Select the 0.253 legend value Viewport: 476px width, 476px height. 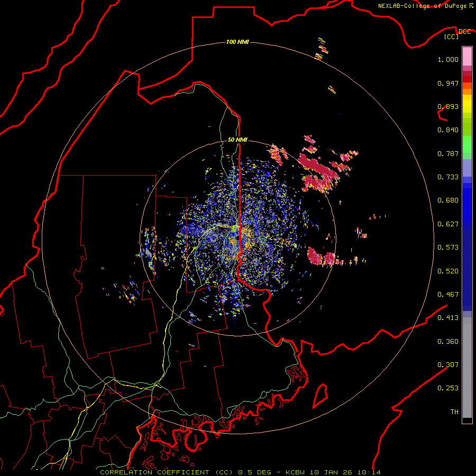coord(448,388)
